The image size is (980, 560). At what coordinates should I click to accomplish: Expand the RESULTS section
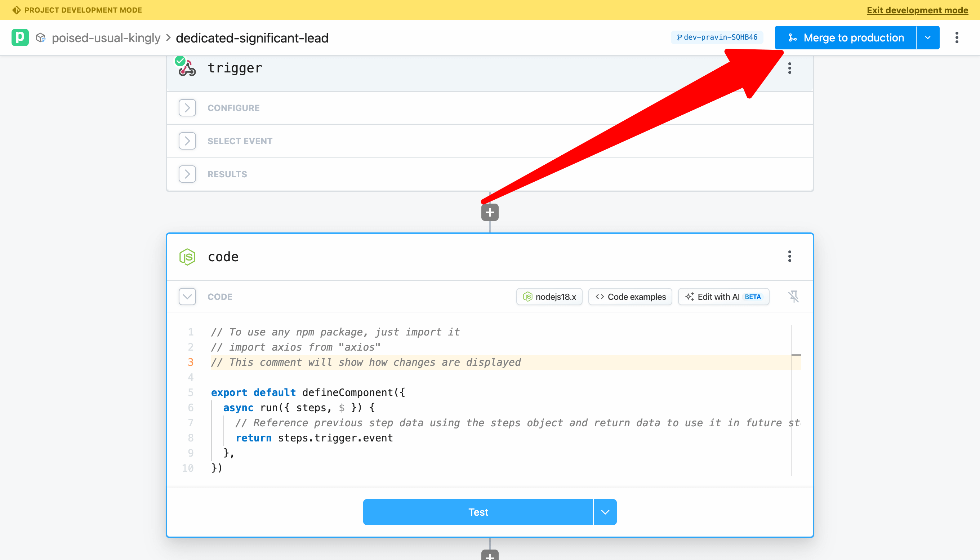pos(187,174)
